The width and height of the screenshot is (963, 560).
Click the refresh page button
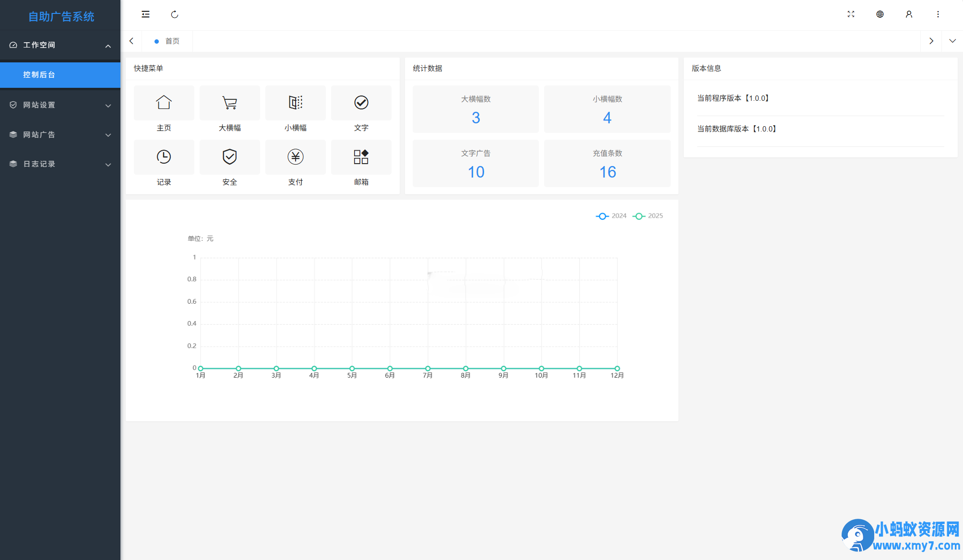click(175, 14)
